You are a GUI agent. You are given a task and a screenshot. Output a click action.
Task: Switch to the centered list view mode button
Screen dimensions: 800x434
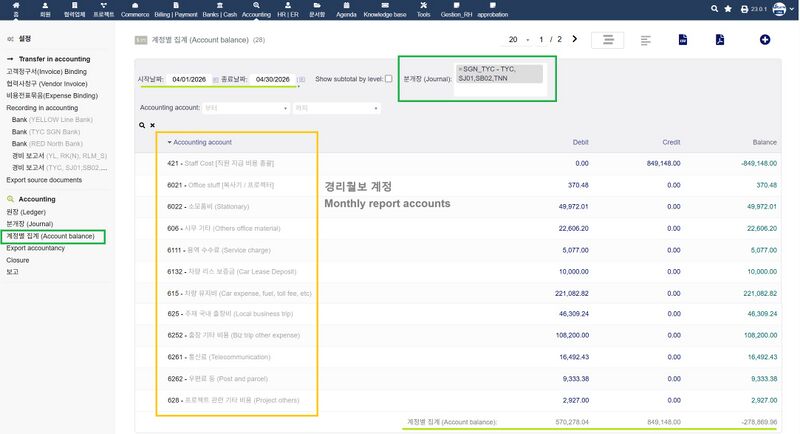(x=608, y=40)
